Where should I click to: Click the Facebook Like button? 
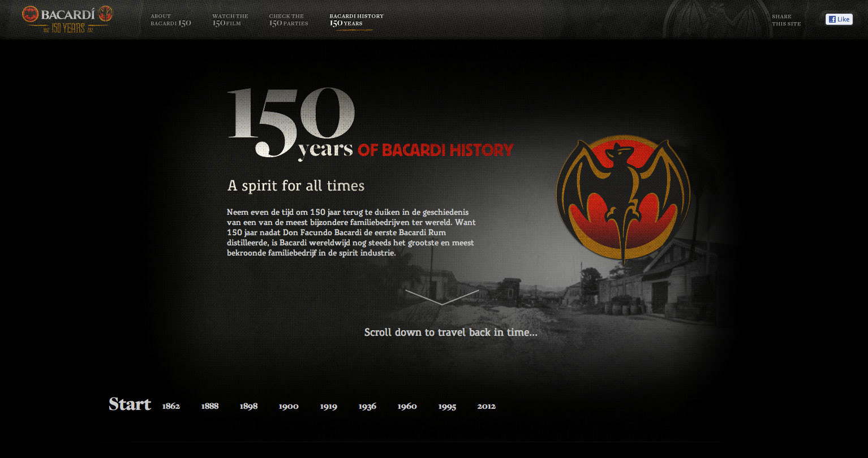(839, 19)
